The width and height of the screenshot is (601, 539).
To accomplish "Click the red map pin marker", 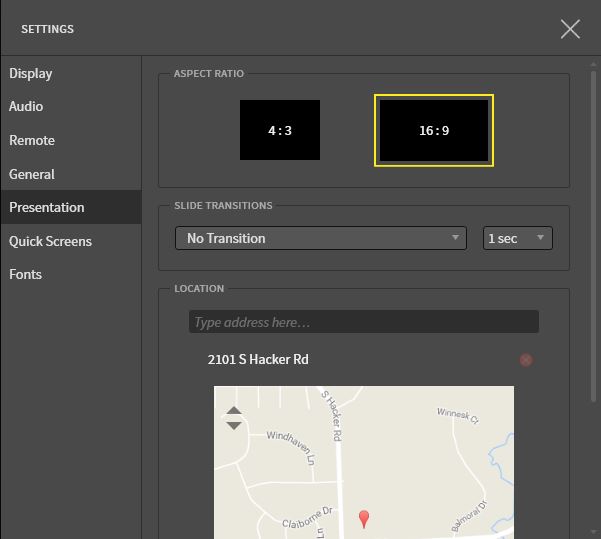I will click(364, 519).
